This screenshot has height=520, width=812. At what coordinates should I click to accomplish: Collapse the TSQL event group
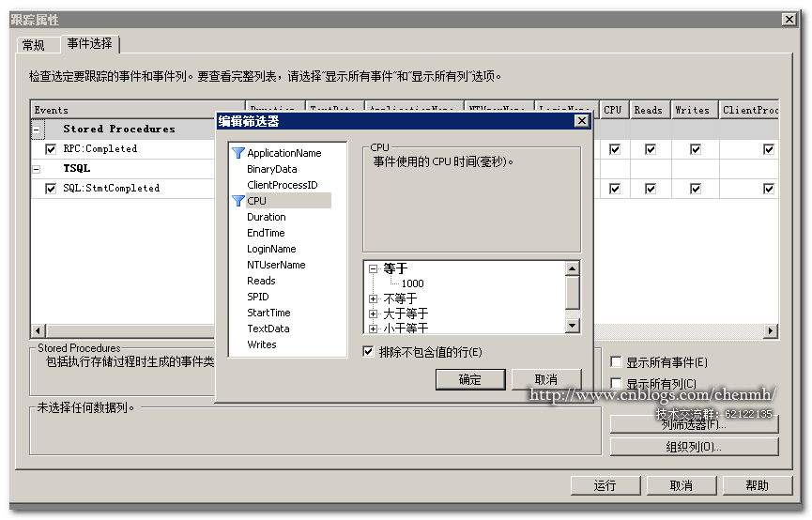[37, 169]
